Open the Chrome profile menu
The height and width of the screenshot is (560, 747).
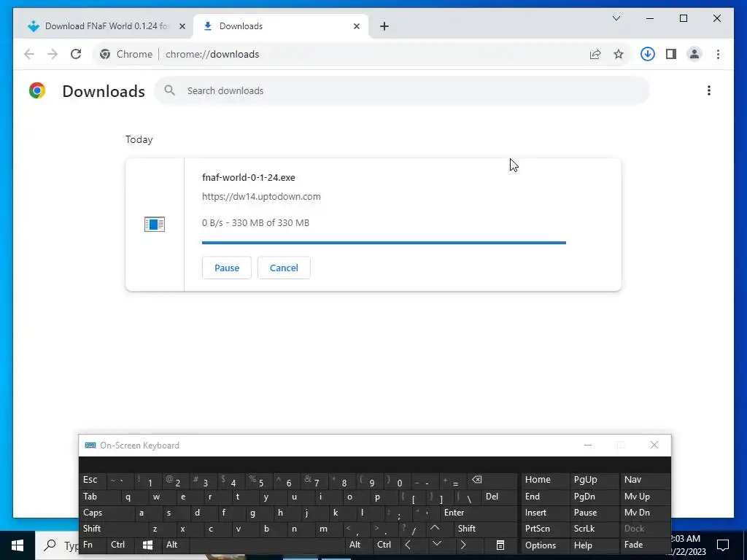(x=694, y=54)
